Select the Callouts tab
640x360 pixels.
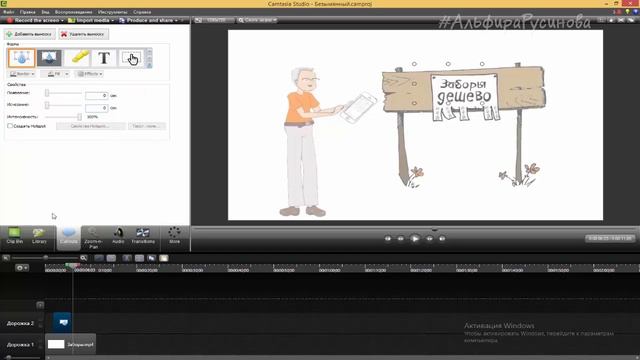69,237
